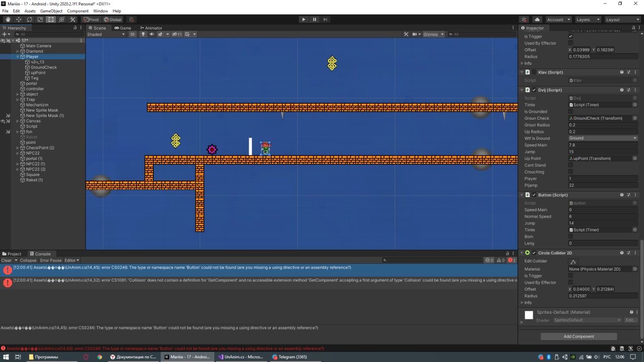Select the Rect tool
Screen dimensions: 644x362
click(51, 20)
